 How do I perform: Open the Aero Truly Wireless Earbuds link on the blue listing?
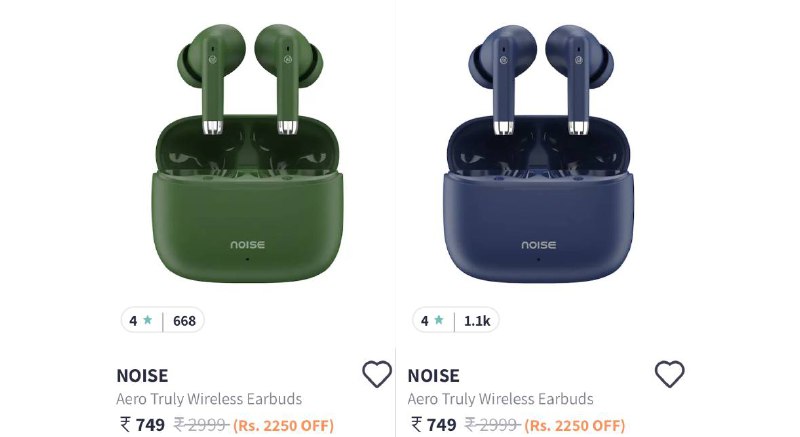click(x=501, y=399)
